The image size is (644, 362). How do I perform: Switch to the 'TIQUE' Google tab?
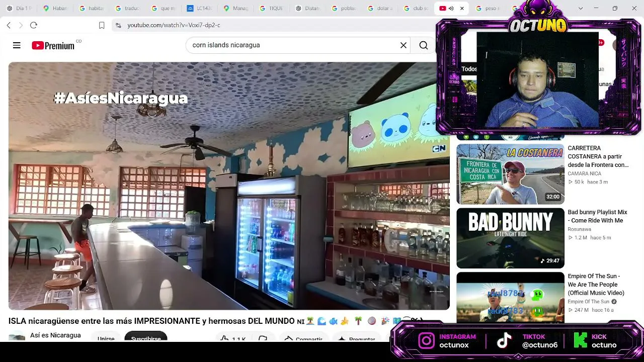click(271, 9)
